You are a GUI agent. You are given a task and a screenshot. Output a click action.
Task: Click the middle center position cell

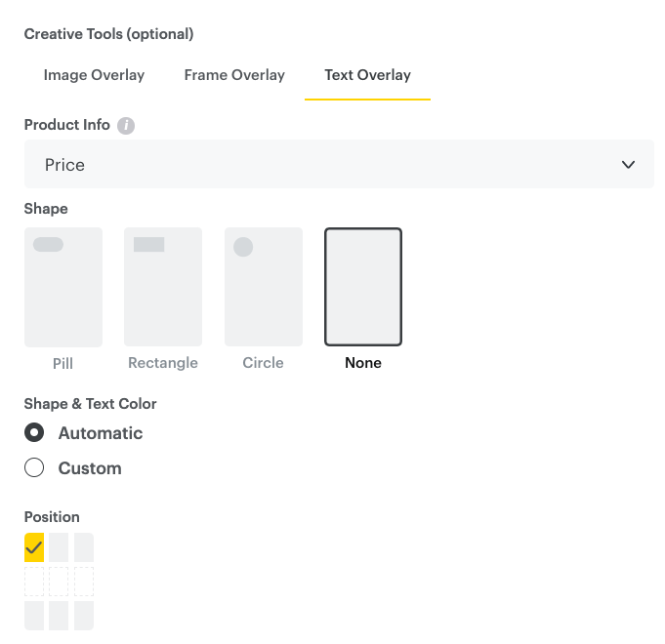(59, 582)
